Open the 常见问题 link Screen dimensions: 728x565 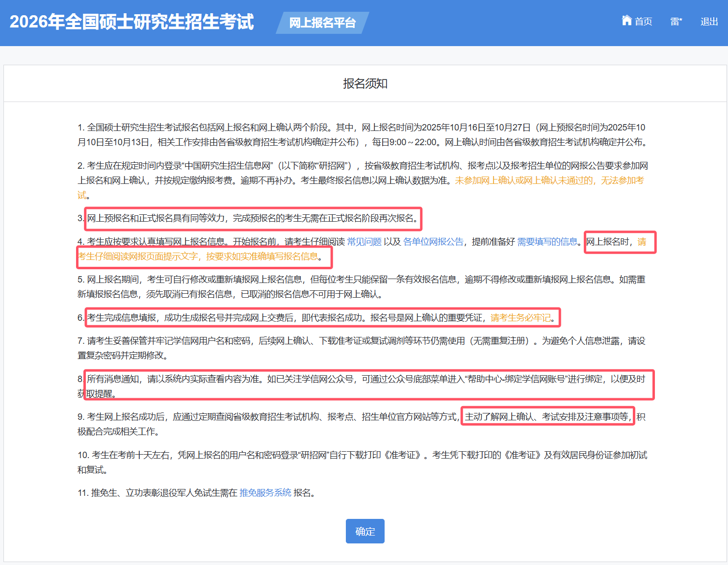click(364, 242)
